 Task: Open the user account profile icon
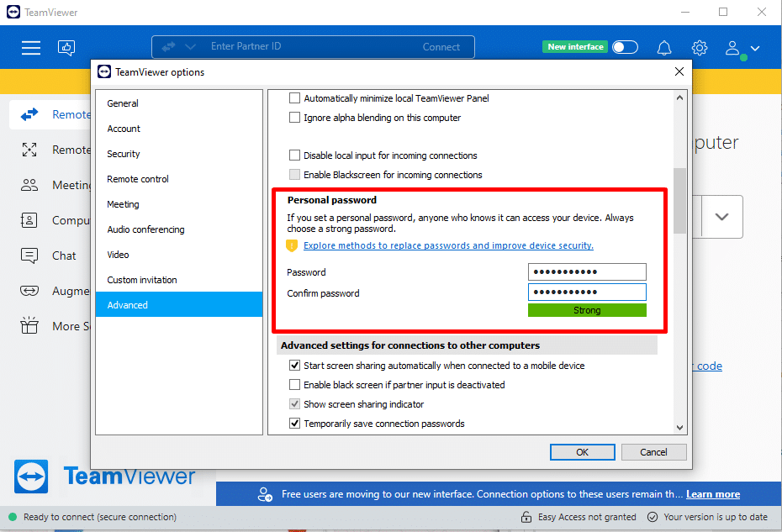coord(732,49)
